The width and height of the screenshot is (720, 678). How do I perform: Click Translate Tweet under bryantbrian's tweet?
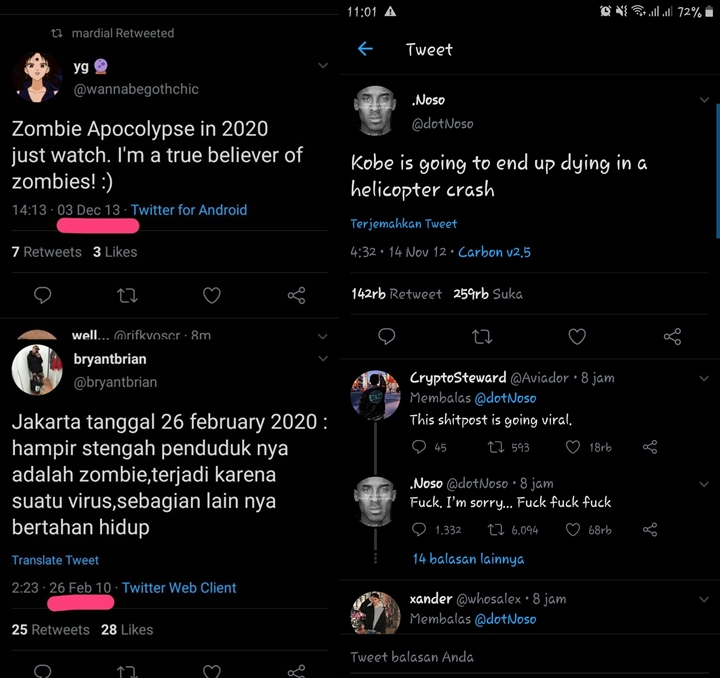point(55,560)
